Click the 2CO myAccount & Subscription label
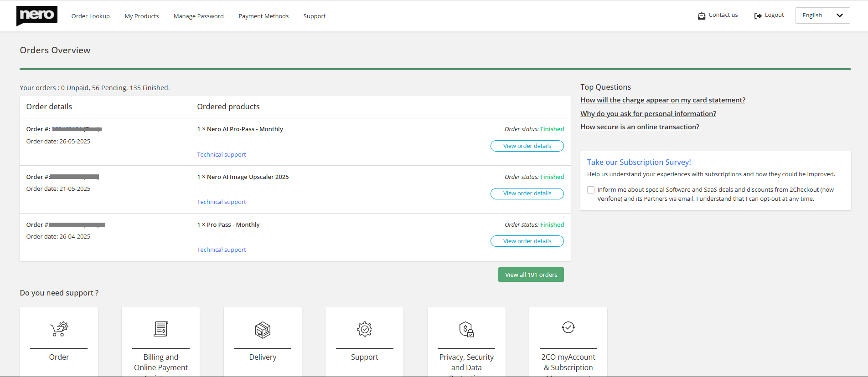The height and width of the screenshot is (377, 868). tap(568, 362)
